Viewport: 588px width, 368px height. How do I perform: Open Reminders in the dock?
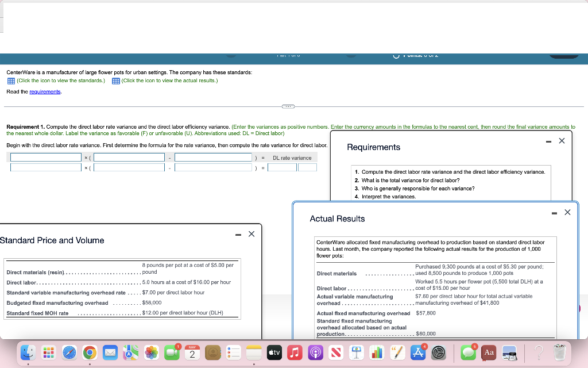pyautogui.click(x=233, y=352)
